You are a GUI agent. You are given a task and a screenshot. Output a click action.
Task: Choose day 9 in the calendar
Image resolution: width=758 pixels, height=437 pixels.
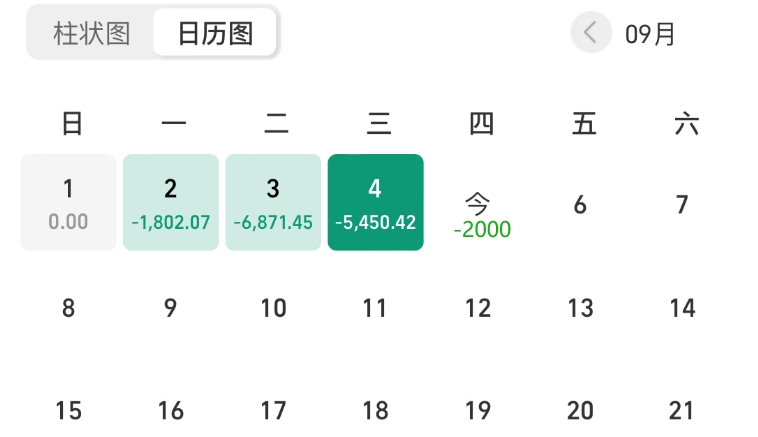click(x=171, y=308)
